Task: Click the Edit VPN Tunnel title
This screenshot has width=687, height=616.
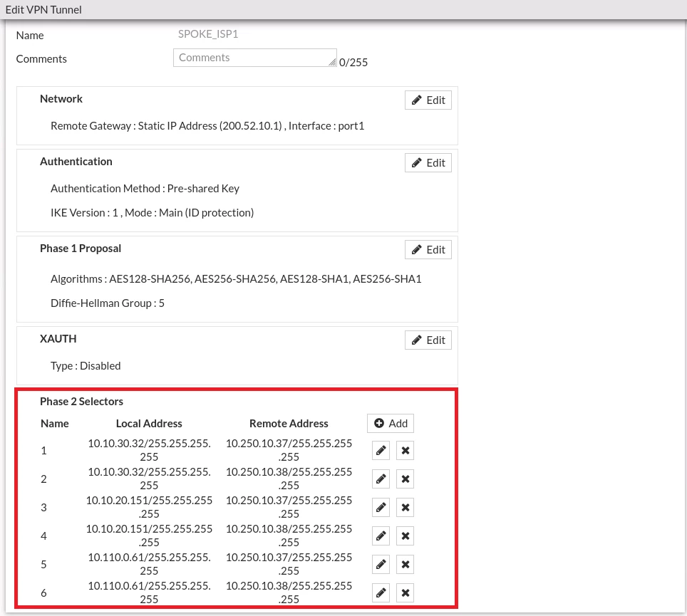Action: tap(43, 10)
